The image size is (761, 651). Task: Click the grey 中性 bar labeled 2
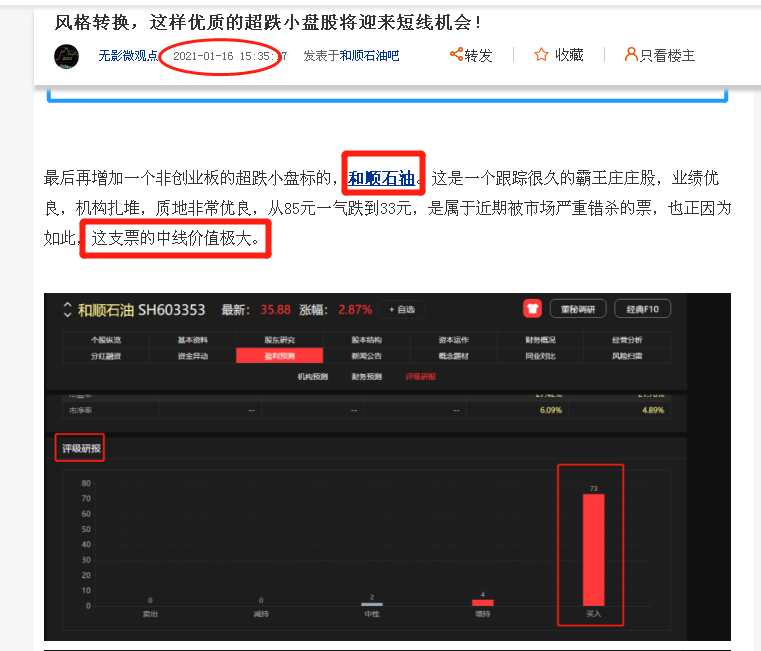click(x=372, y=604)
